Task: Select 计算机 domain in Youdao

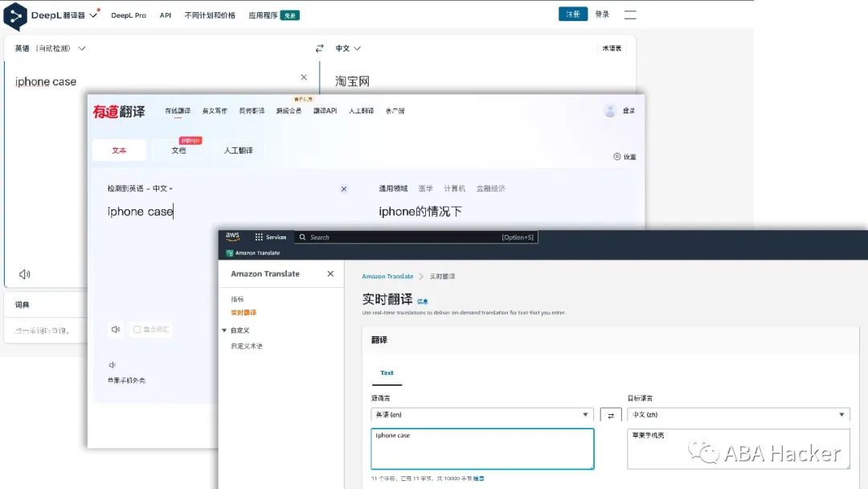Action: coord(454,188)
